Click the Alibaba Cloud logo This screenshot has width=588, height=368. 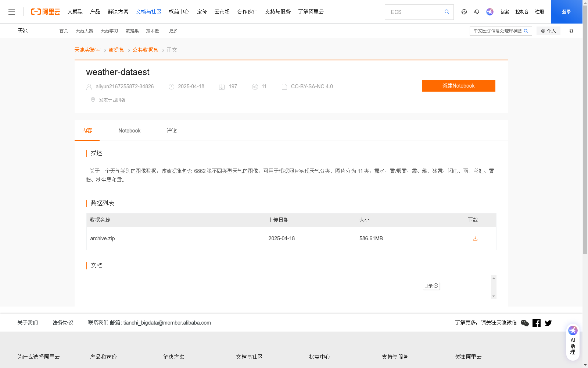[x=45, y=12]
